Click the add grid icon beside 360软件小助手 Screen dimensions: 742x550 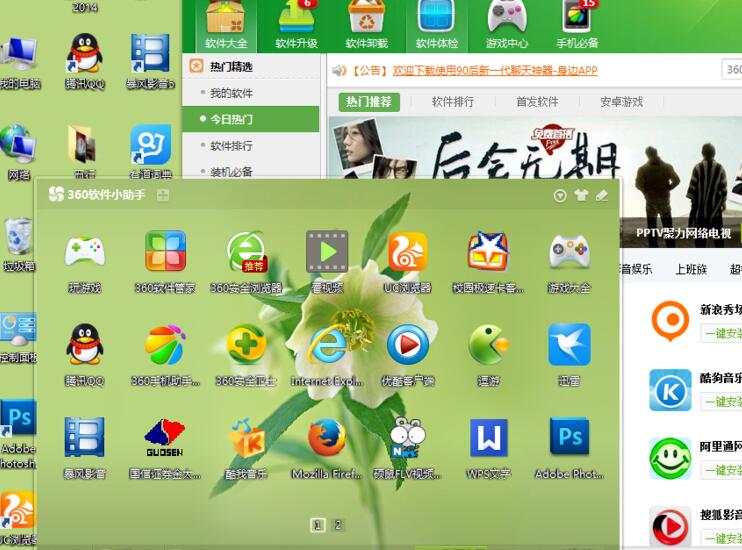click(x=162, y=195)
